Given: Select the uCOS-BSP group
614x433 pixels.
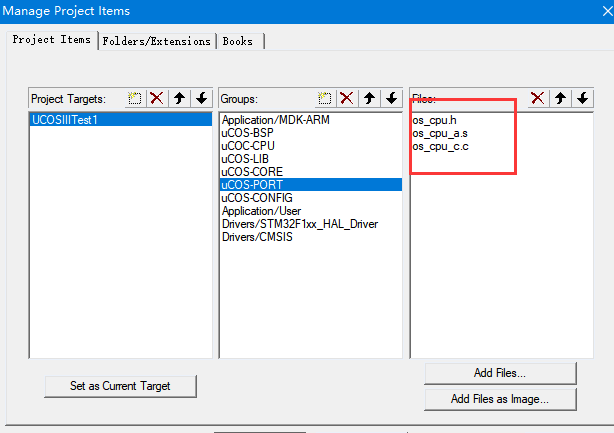Looking at the screenshot, I should tap(311, 133).
